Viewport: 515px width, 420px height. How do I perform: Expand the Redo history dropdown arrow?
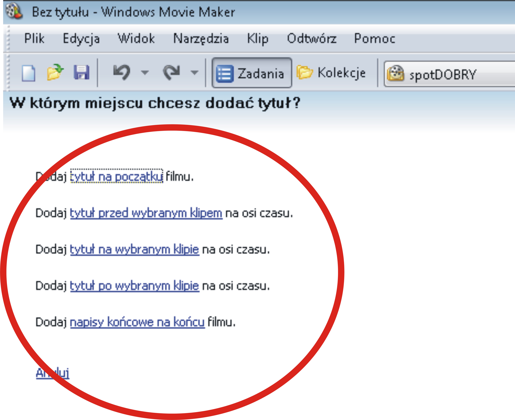coord(194,72)
